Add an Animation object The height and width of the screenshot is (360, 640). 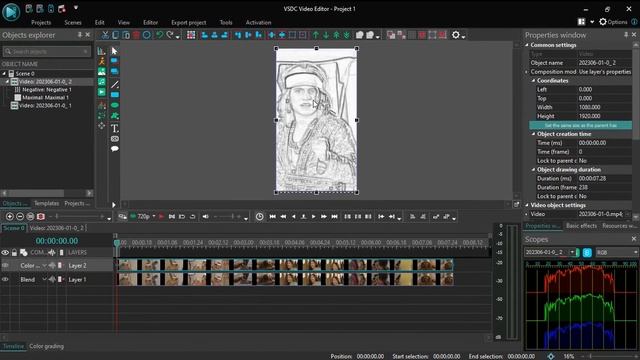pos(102,61)
